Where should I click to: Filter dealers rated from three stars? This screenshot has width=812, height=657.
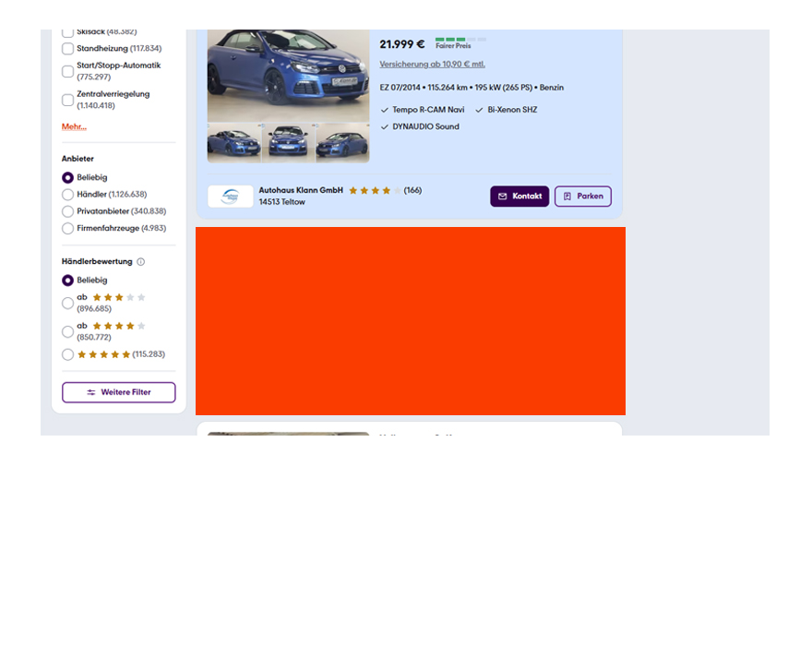[x=67, y=303]
